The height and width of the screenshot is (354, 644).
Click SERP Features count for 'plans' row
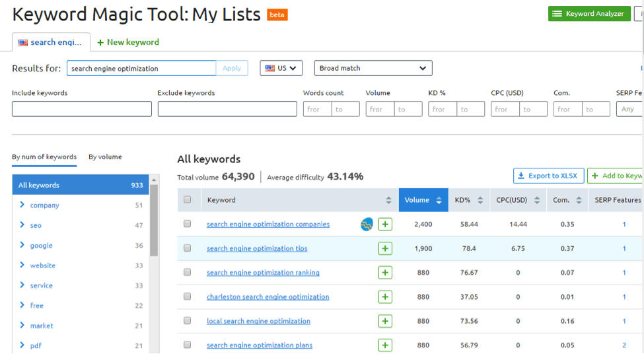pyautogui.click(x=624, y=345)
